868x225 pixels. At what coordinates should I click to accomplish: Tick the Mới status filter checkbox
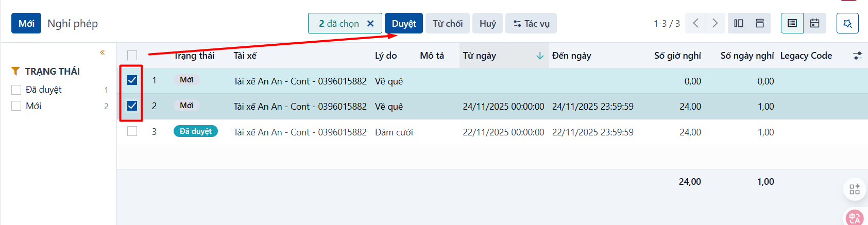pyautogui.click(x=16, y=106)
